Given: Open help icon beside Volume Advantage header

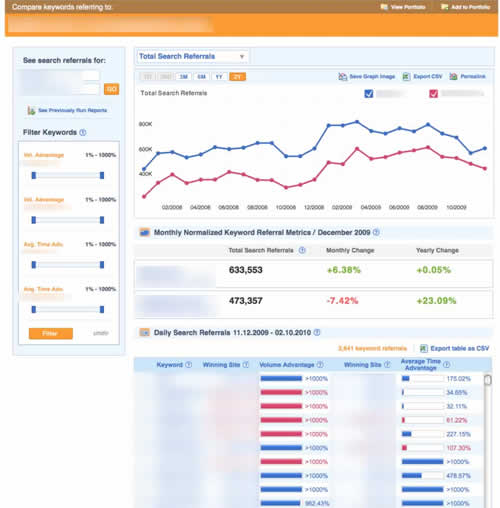Looking at the screenshot, I should 320,365.
